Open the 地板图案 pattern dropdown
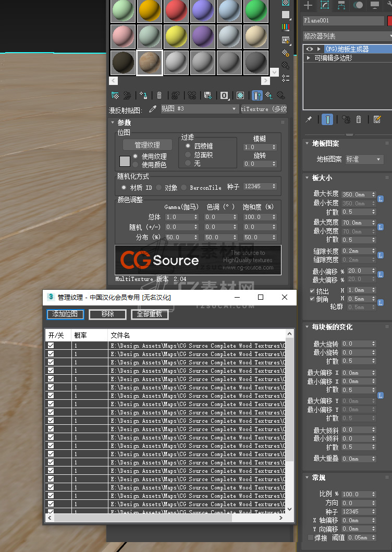 tap(363, 159)
